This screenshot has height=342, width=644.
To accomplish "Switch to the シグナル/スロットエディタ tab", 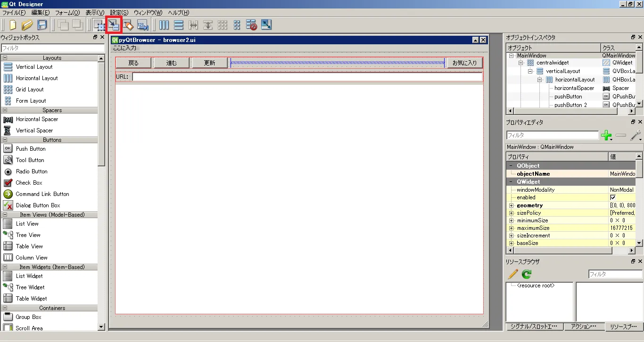I will [x=535, y=326].
